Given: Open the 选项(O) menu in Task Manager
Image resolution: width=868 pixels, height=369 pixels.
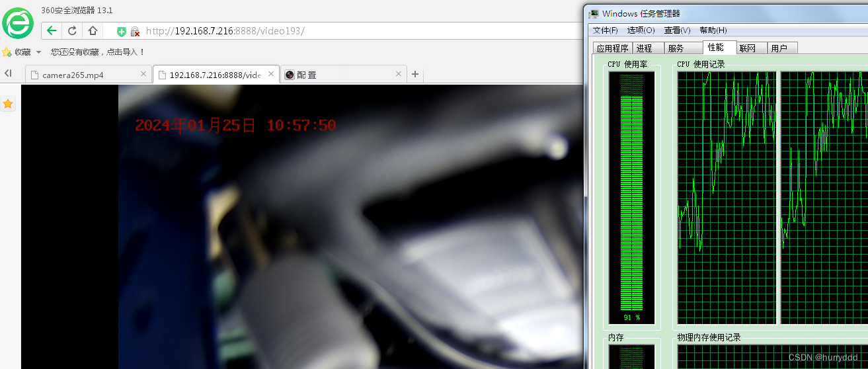Looking at the screenshot, I should (x=641, y=30).
